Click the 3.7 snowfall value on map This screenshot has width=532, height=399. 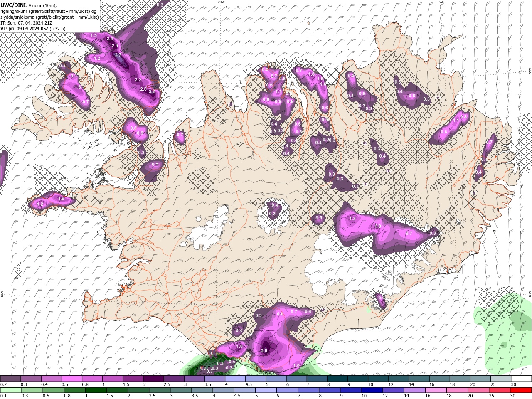(x=118, y=55)
